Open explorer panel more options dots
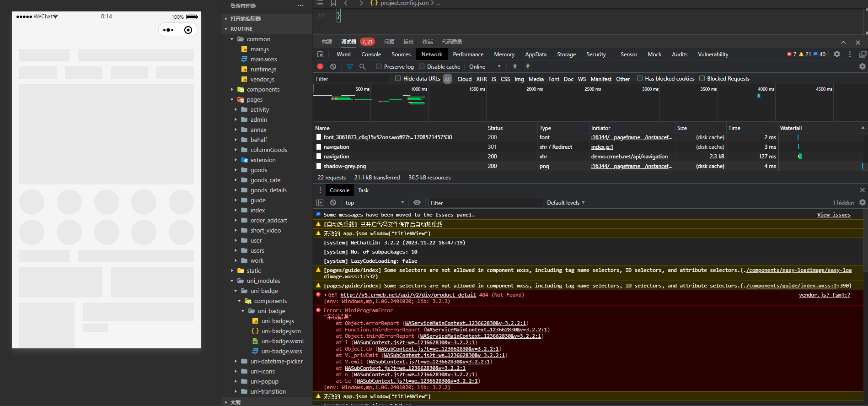The height and width of the screenshot is (406, 868). (x=300, y=5)
